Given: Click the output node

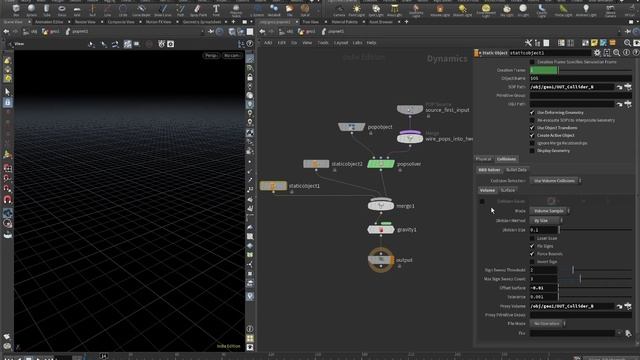Looking at the screenshot, I should [x=381, y=260].
